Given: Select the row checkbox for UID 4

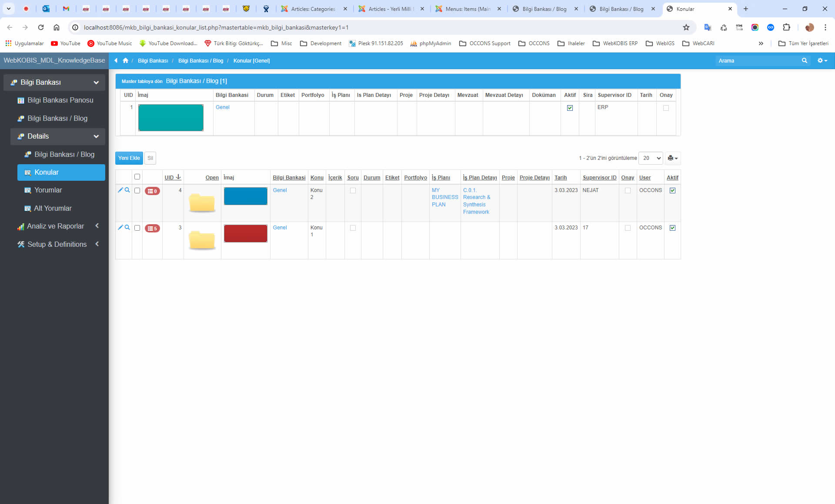Looking at the screenshot, I should point(137,190).
